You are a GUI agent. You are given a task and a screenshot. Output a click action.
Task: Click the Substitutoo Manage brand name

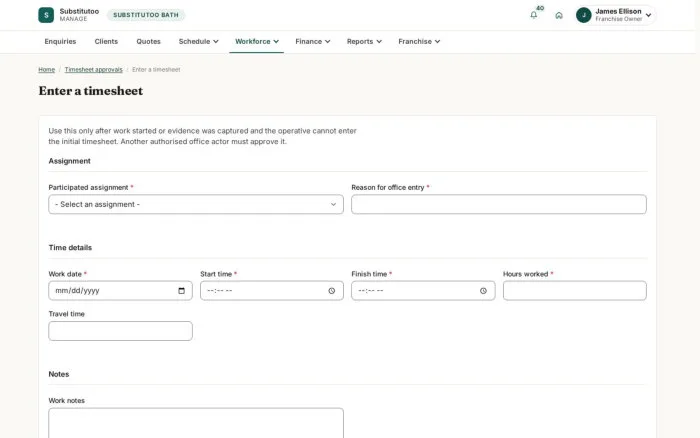coord(79,15)
